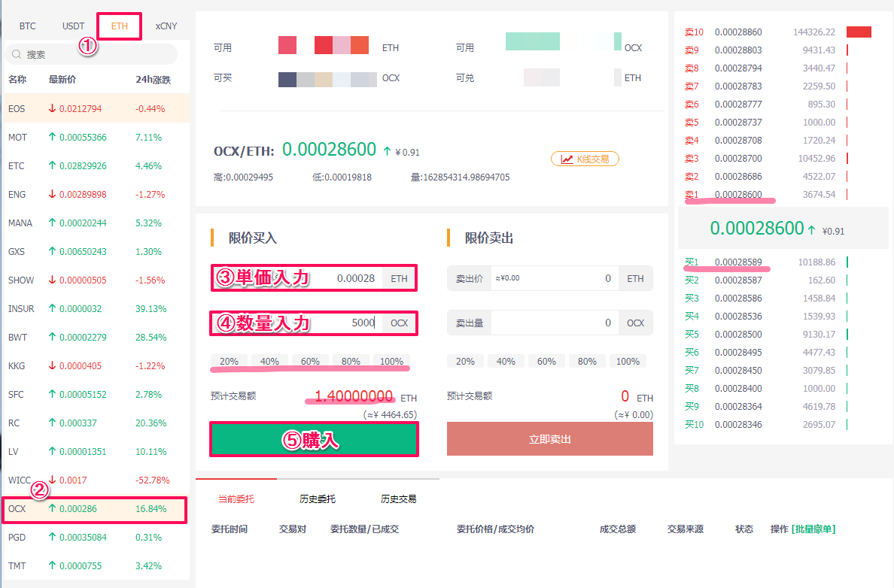Click the search magnifier icon

coord(17,54)
